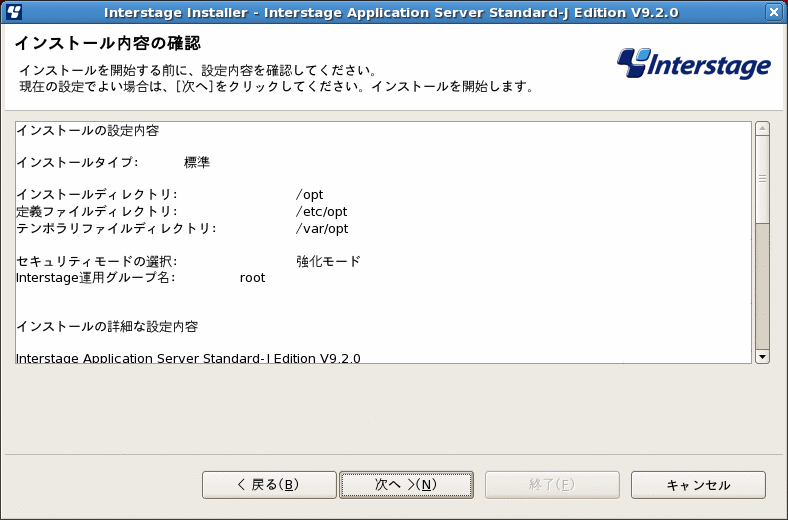Click the instruction text インストールを開始する前に
This screenshot has height=520, width=788.
(198, 70)
